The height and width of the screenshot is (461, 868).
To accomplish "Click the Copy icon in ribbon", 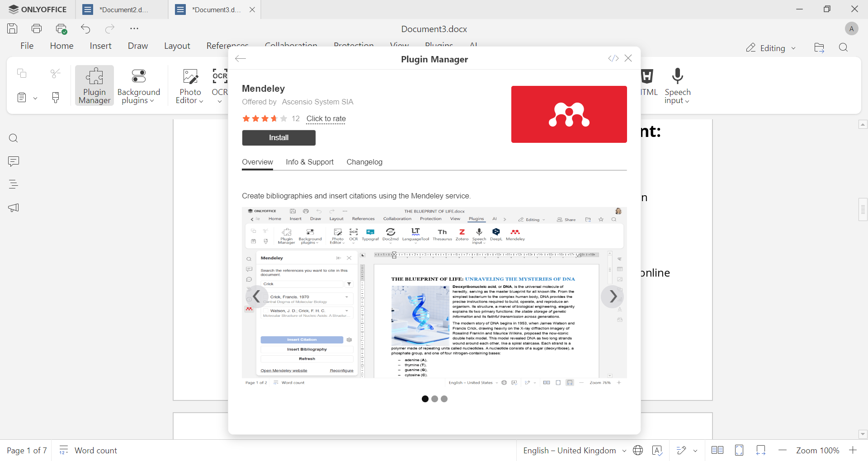I will [22, 73].
